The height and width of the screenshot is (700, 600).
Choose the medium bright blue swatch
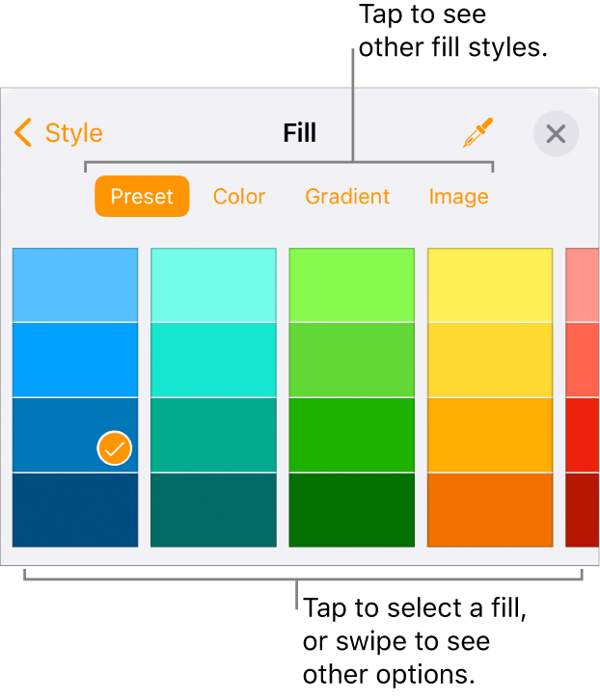coord(75,360)
